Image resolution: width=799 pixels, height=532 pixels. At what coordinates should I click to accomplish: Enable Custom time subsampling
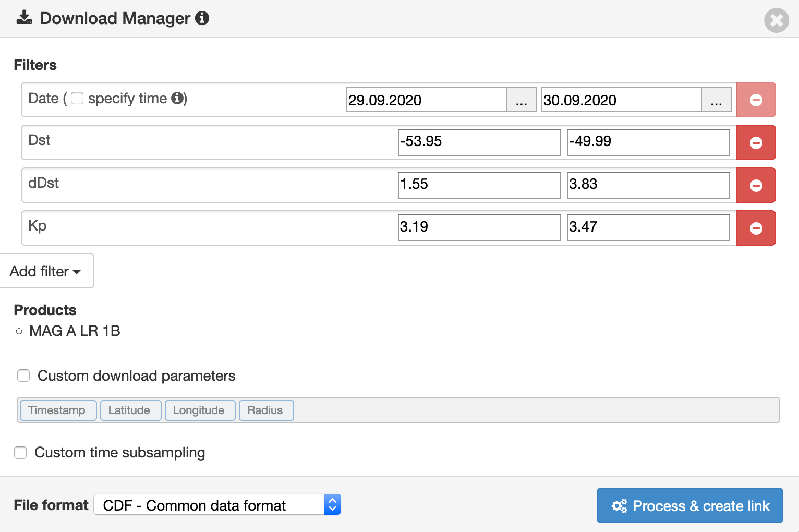20,453
